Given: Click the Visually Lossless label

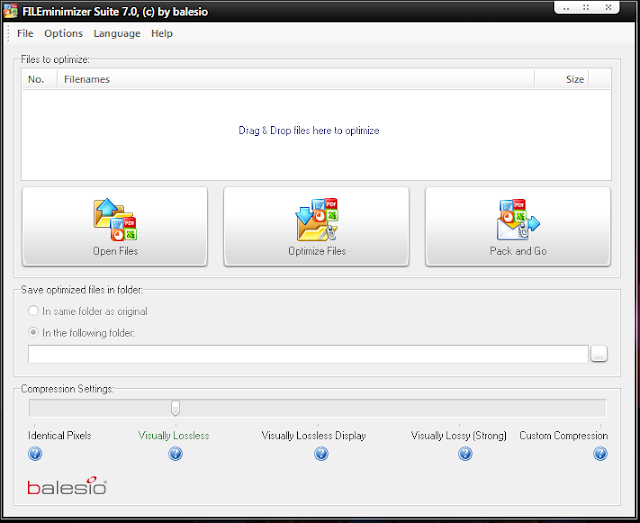Looking at the screenshot, I should [173, 436].
